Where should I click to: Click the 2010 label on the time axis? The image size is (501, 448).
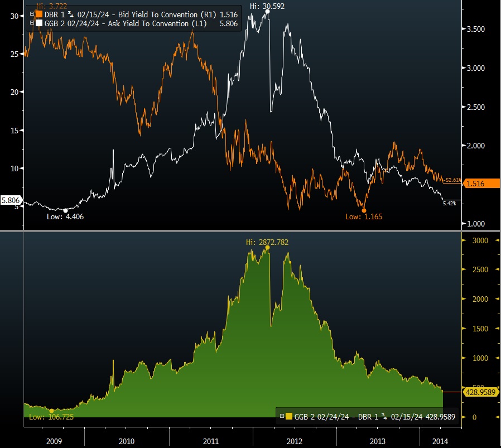tap(127, 441)
